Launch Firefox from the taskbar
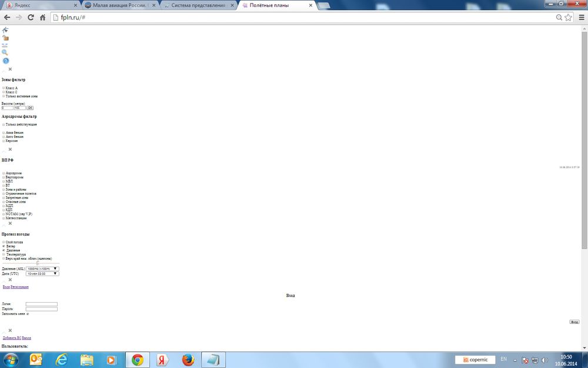The height and width of the screenshot is (368, 588). (188, 359)
